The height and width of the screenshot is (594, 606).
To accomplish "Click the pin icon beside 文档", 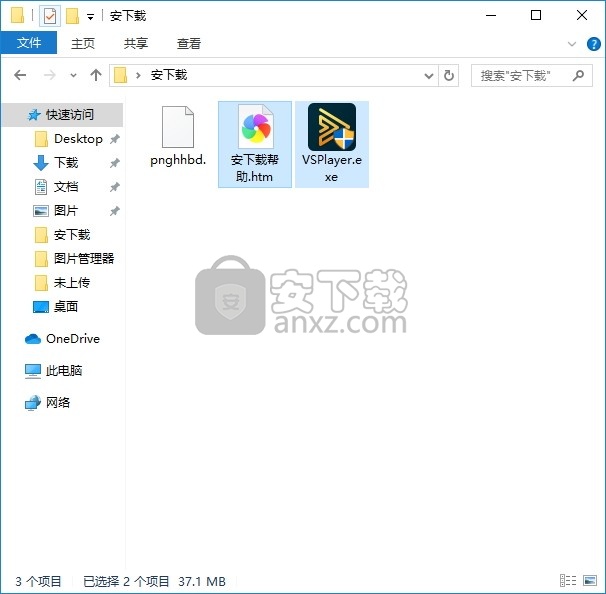I will tap(114, 187).
